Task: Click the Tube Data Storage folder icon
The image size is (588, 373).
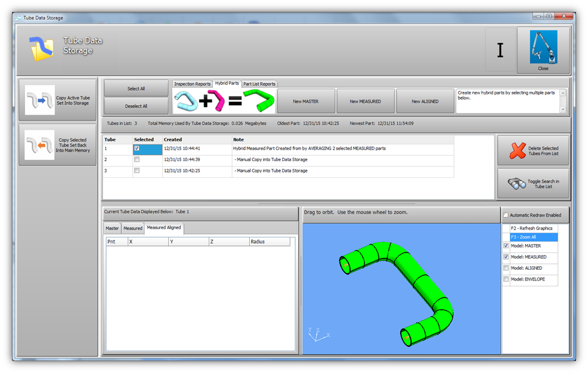Action: pyautogui.click(x=43, y=48)
